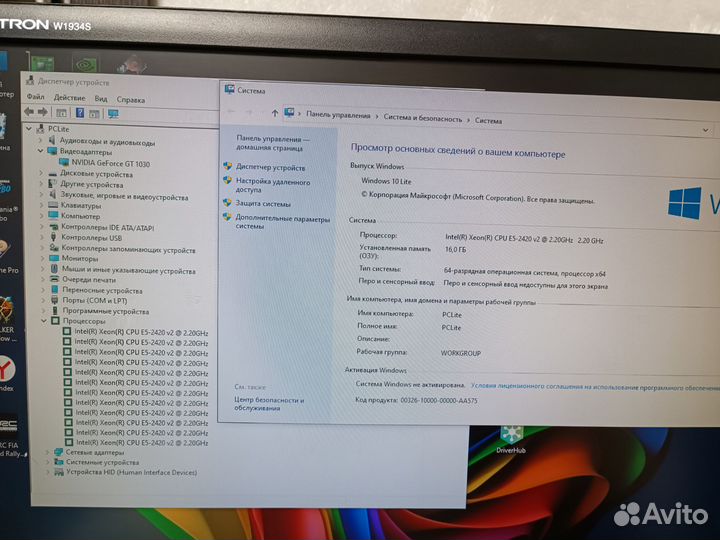Open the Действие menu

[x=69, y=99]
